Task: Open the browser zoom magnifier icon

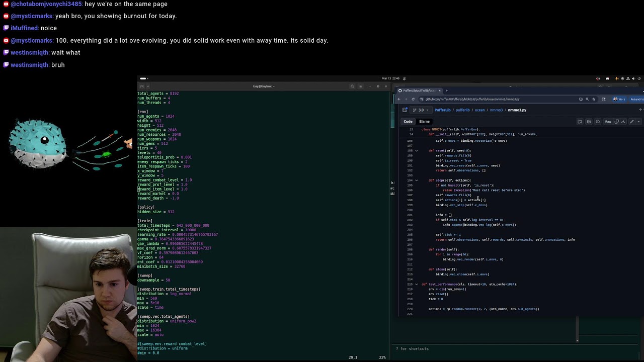Action: (x=587, y=99)
